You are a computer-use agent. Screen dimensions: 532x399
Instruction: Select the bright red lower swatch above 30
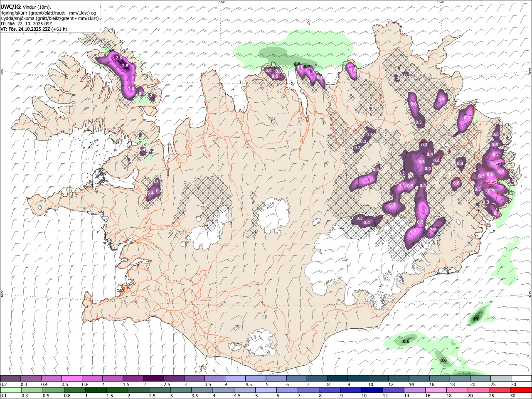click(x=521, y=390)
